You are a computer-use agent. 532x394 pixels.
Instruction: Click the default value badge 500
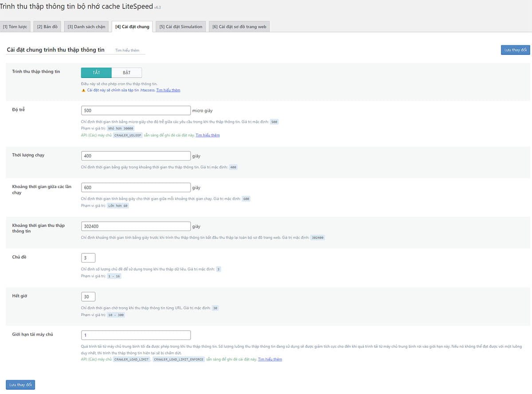(x=274, y=122)
